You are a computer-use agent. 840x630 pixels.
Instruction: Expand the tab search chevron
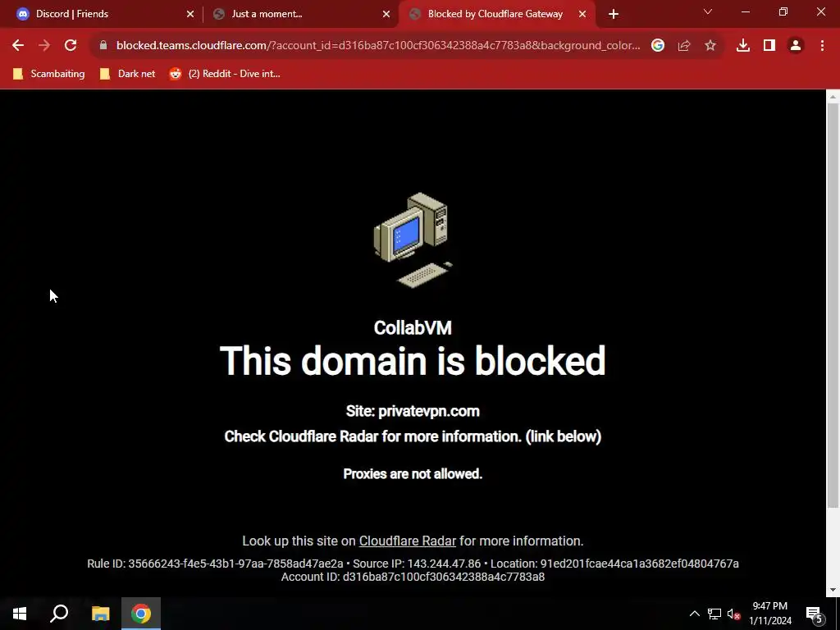coord(708,11)
